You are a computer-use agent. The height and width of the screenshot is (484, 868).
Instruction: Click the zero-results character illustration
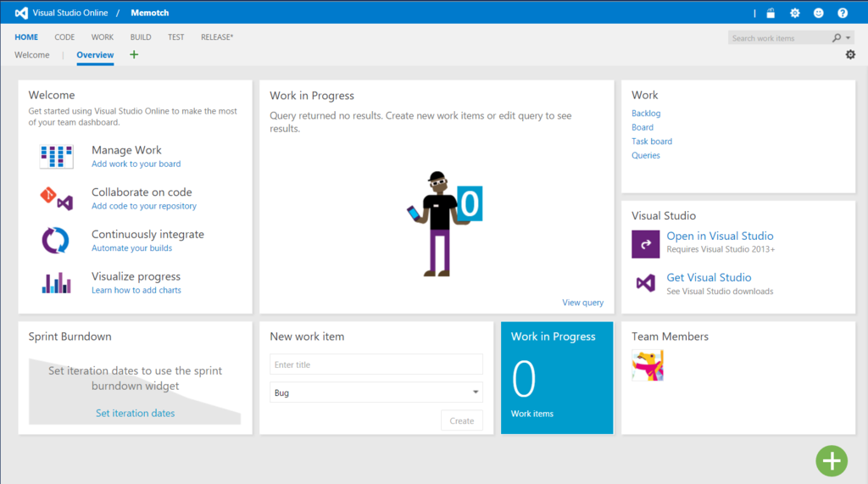[x=444, y=224]
